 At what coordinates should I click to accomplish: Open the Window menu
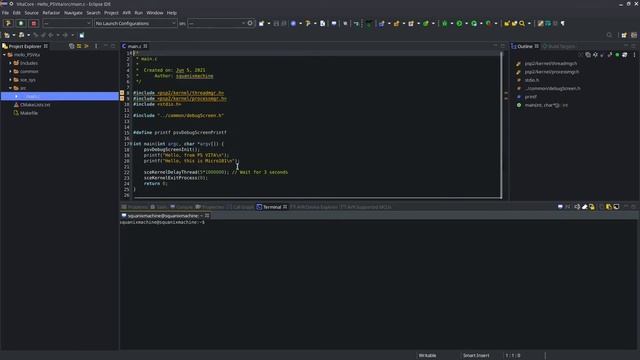point(155,13)
